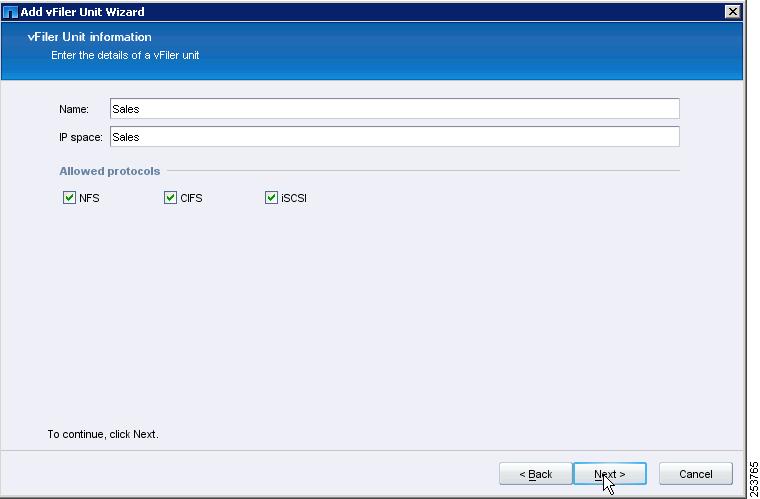Proceed with the Next button
This screenshot has height=499, width=760.
coord(610,474)
